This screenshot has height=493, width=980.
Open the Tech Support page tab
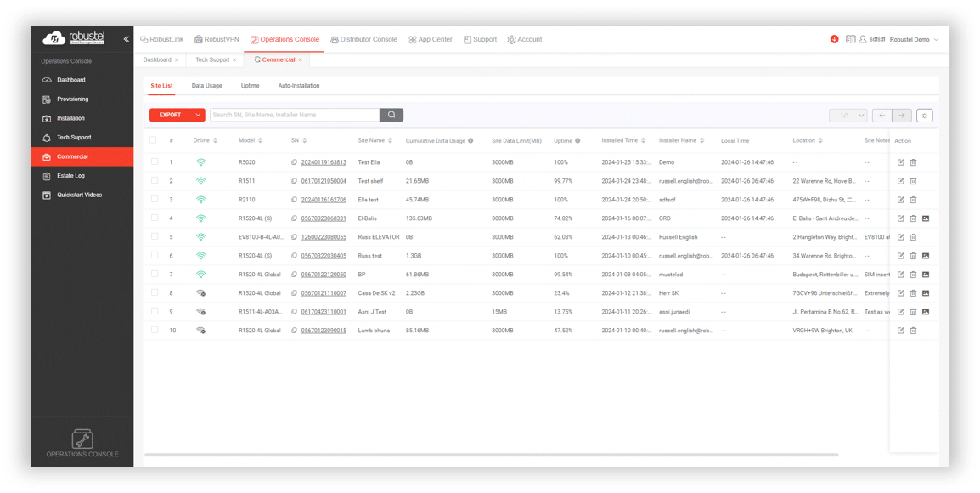212,60
